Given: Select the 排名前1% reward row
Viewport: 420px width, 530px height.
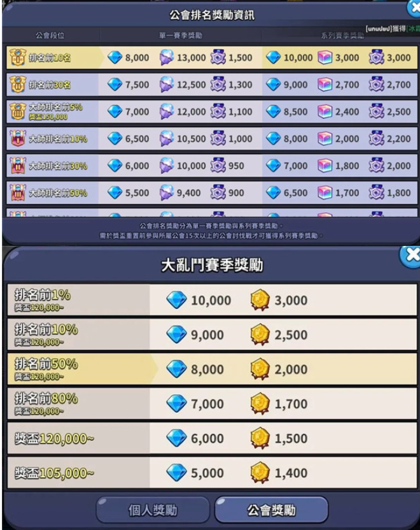Looking at the screenshot, I should (212, 300).
